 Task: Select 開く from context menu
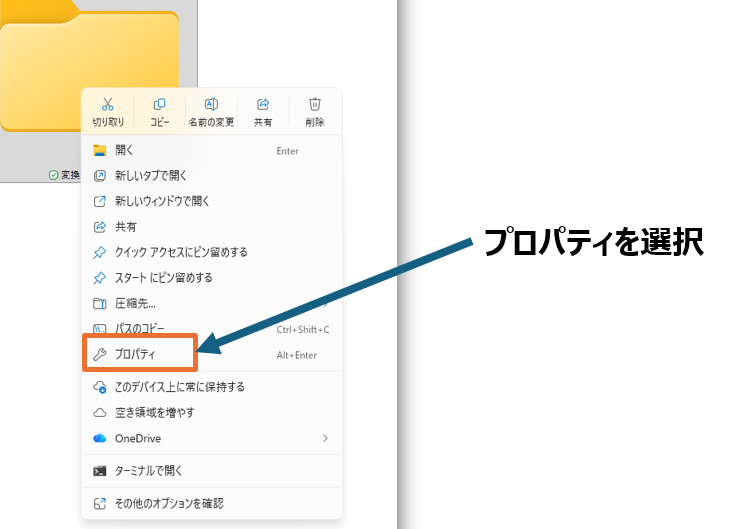pos(211,150)
